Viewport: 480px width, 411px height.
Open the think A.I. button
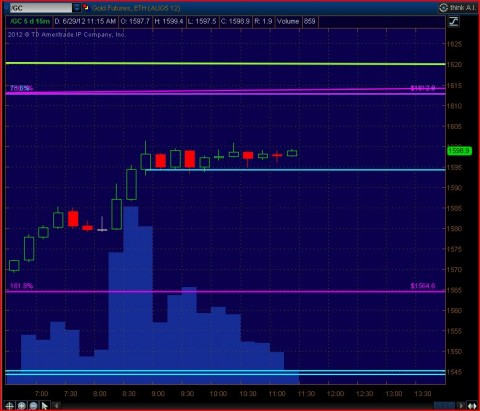[458, 7]
